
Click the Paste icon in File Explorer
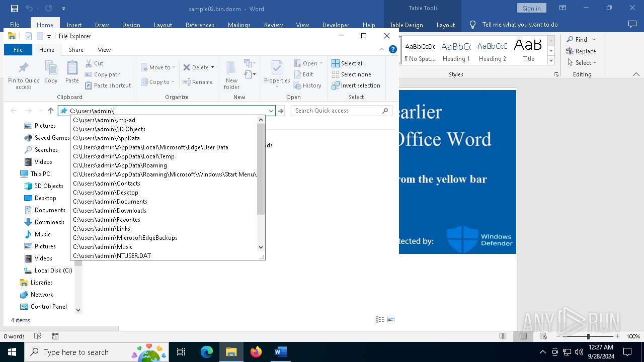[x=72, y=68]
